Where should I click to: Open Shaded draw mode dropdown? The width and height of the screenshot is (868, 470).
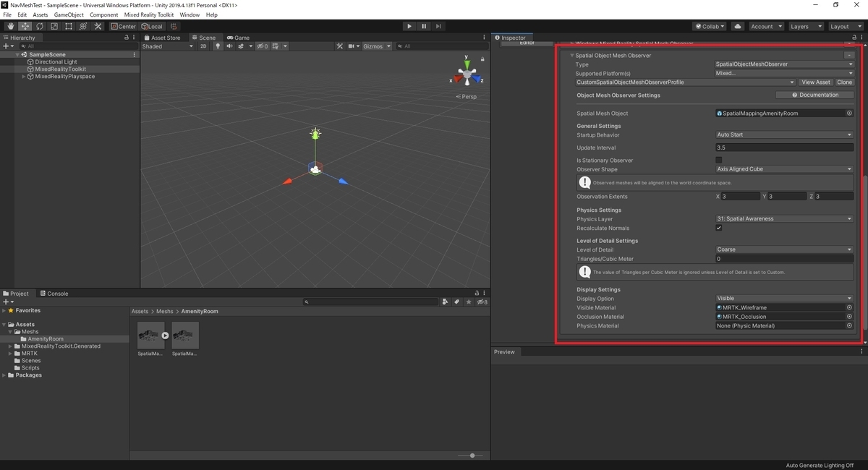pyautogui.click(x=168, y=46)
